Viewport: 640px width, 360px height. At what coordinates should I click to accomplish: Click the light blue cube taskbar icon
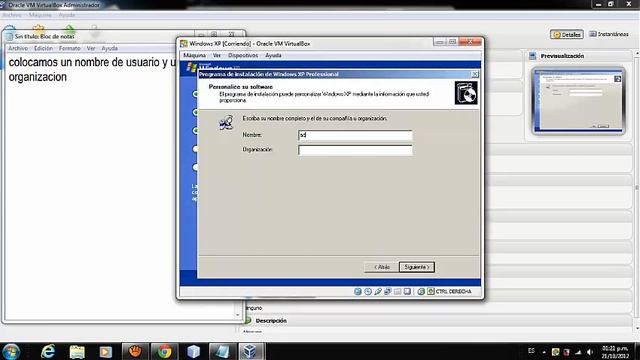click(193, 351)
